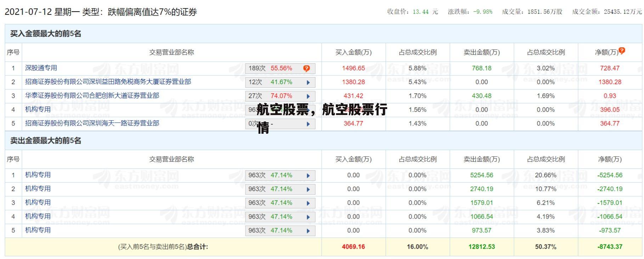Viewport: 644px width, 259px height.
Task: Click percentage 20.66% in sell table
Action: coord(546,175)
